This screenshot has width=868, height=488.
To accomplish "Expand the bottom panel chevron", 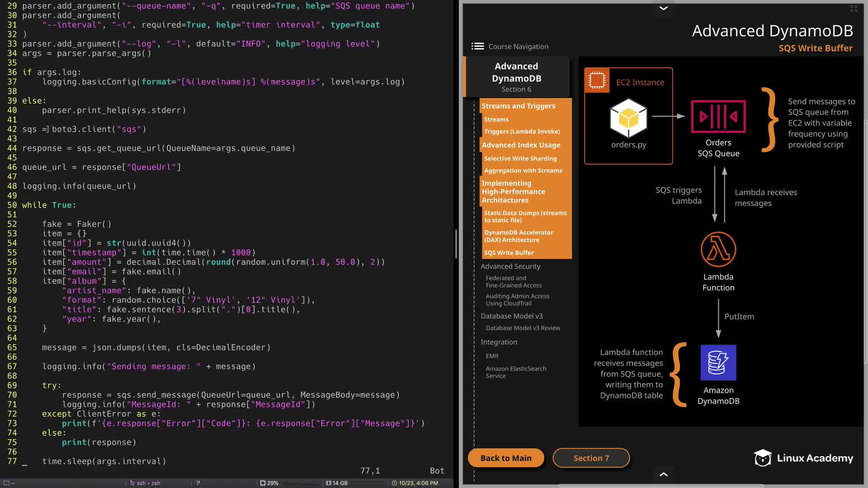I will pos(663,474).
